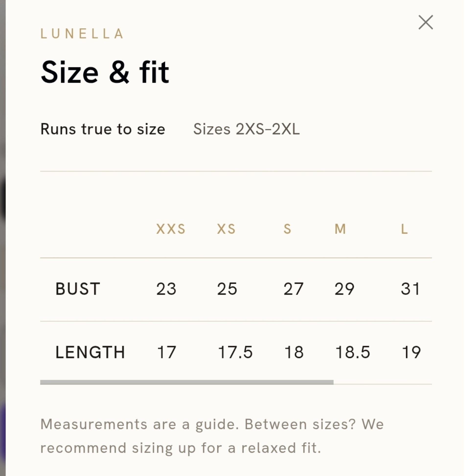Click the horizontal table scrollbar thumb
The width and height of the screenshot is (476, 476).
click(x=187, y=382)
